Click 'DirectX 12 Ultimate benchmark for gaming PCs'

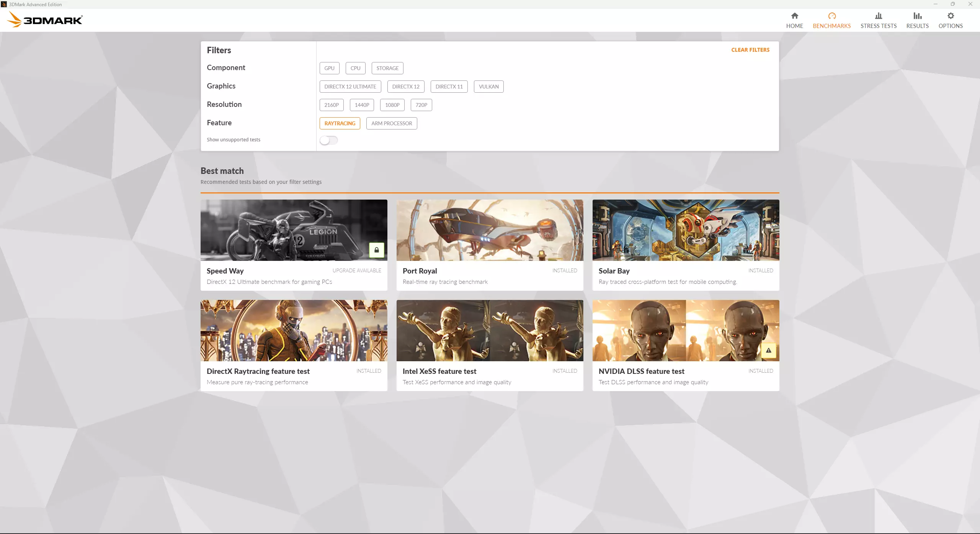(x=269, y=282)
